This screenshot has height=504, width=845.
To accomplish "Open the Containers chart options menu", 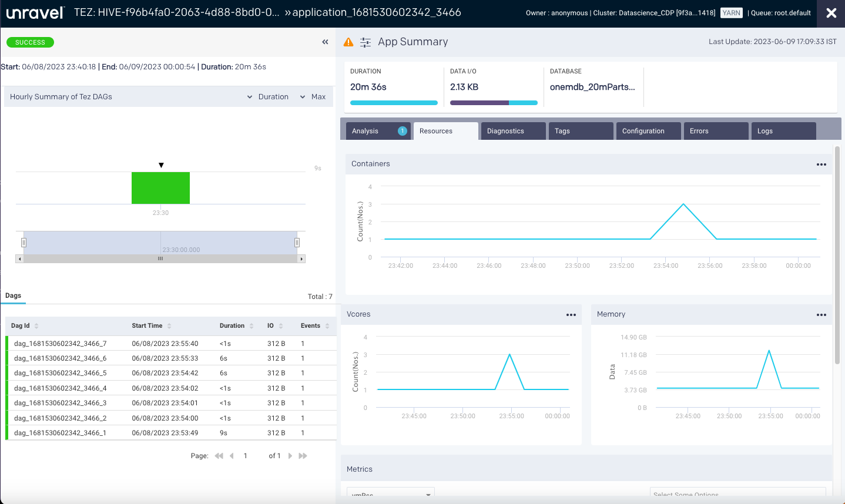I will pos(821,164).
